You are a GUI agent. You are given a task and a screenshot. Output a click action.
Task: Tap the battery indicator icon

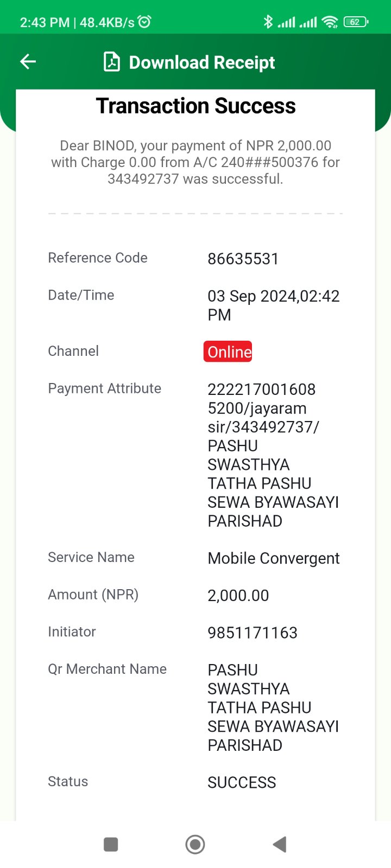point(356,22)
